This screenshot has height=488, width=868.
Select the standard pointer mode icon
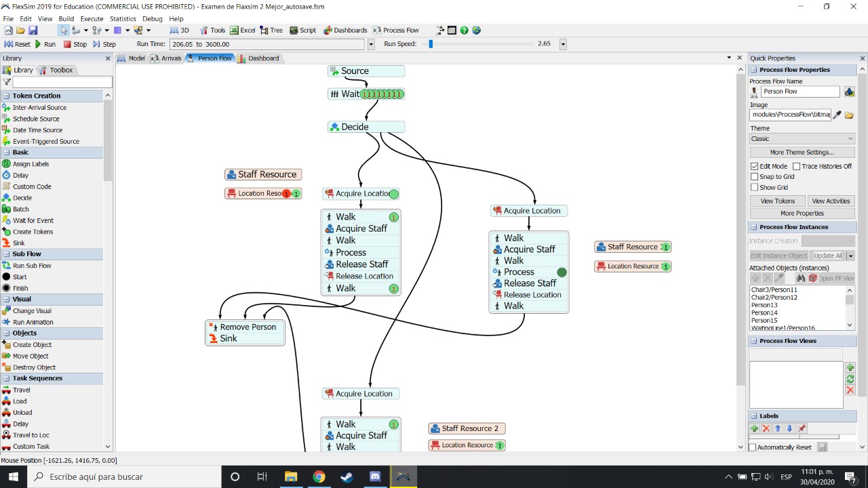(x=64, y=30)
